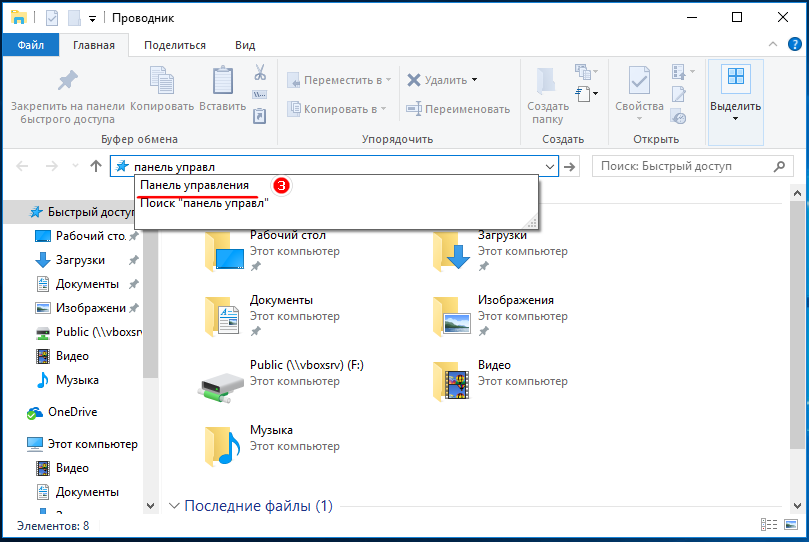Image resolution: width=809 pixels, height=542 pixels.
Task: Select Рабочий стол folder in main pane
Action: [x=272, y=251]
